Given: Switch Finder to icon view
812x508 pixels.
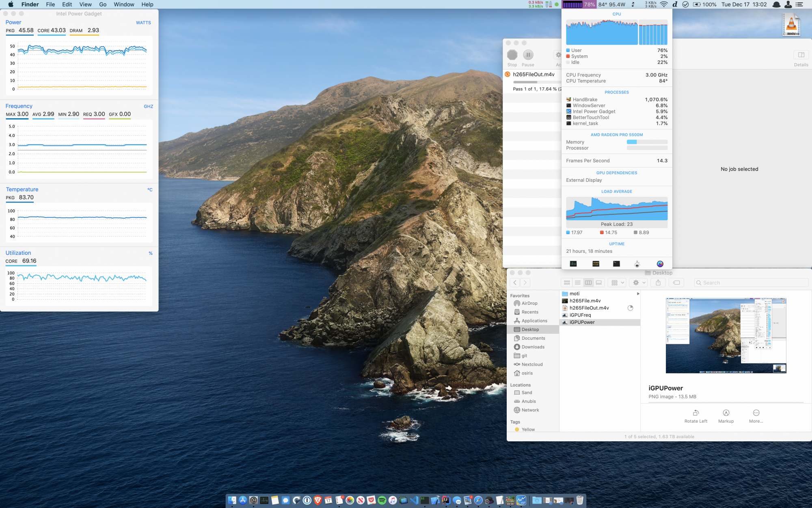Looking at the screenshot, I should (567, 282).
